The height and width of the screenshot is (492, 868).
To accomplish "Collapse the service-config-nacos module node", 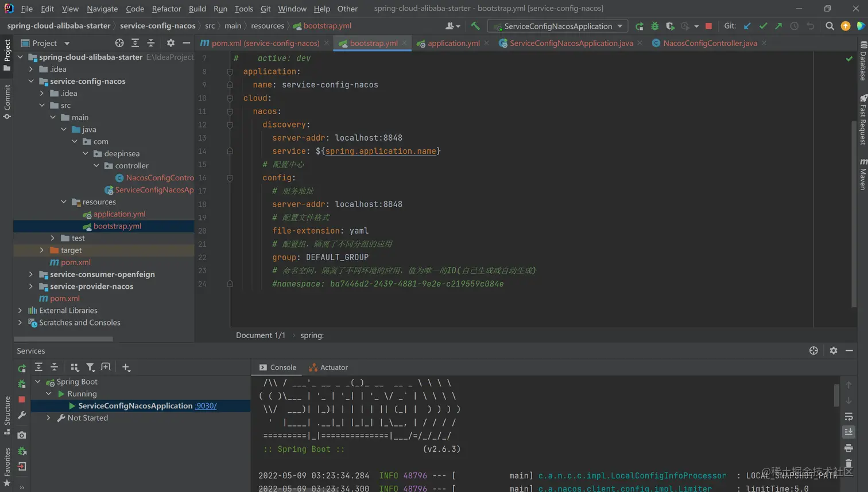I will point(31,81).
